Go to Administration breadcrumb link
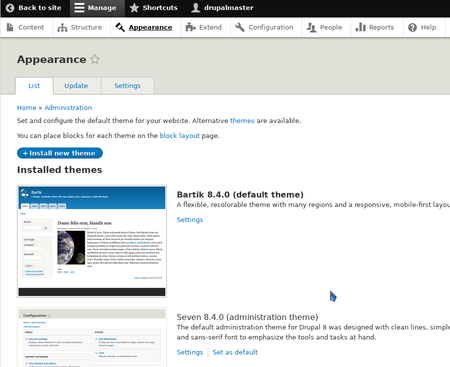 point(68,108)
